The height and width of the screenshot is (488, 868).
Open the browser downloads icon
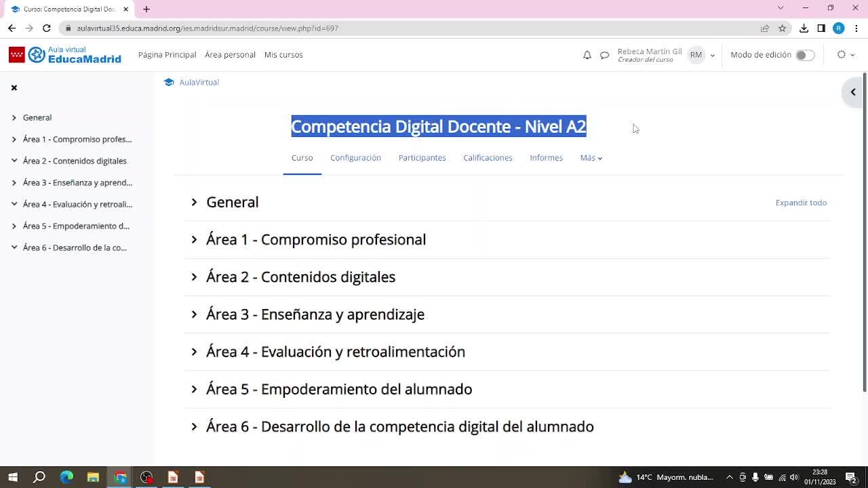[x=804, y=28]
